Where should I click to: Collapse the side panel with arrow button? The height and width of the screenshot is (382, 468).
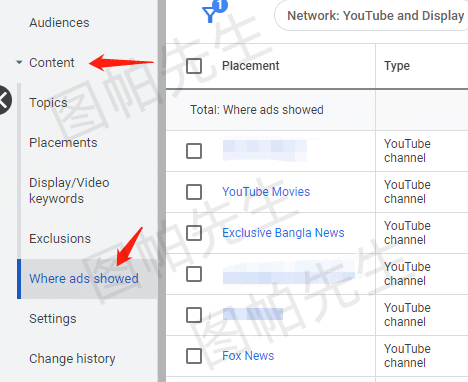4,100
